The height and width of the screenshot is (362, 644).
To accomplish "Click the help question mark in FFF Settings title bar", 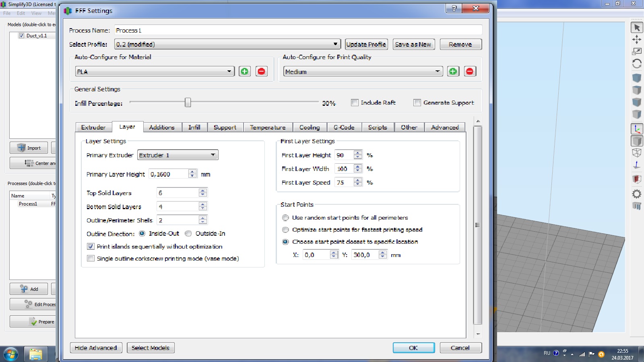I will (x=454, y=8).
